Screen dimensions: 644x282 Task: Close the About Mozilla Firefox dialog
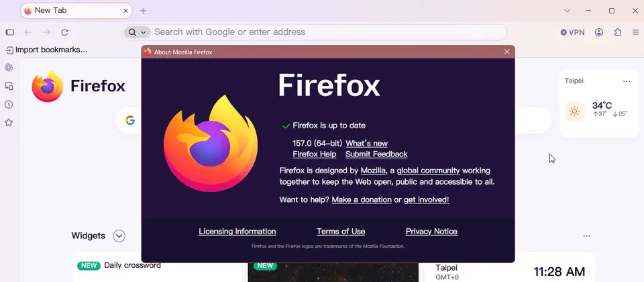[x=507, y=52]
